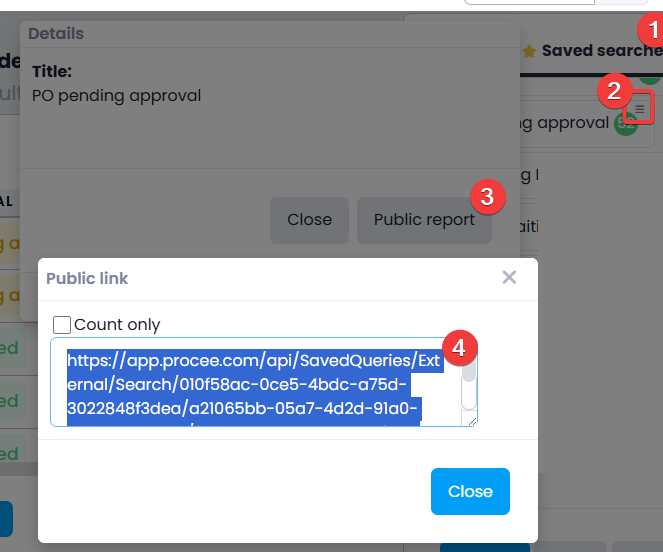Click red annotation marker number 4
The width and height of the screenshot is (663, 552).
(458, 347)
